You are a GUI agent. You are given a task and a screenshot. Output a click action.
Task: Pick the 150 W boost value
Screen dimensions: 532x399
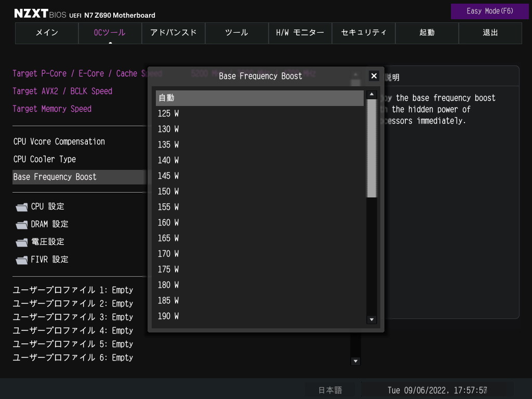coord(260,192)
